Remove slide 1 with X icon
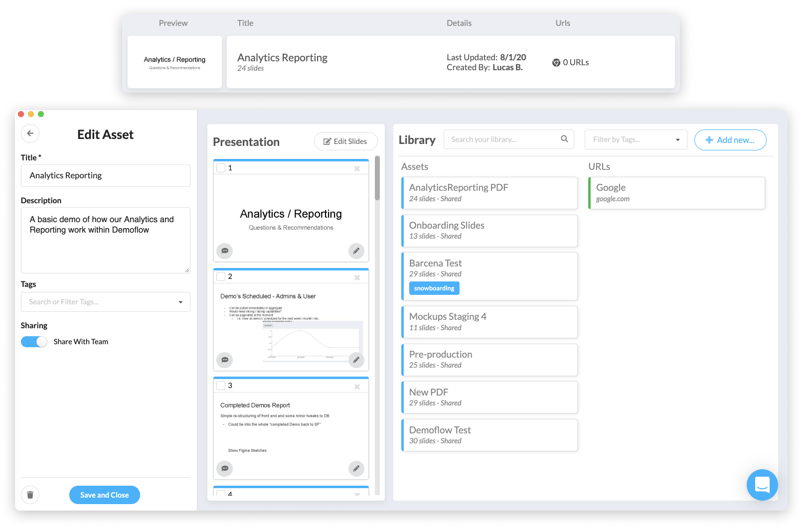 [x=357, y=168]
